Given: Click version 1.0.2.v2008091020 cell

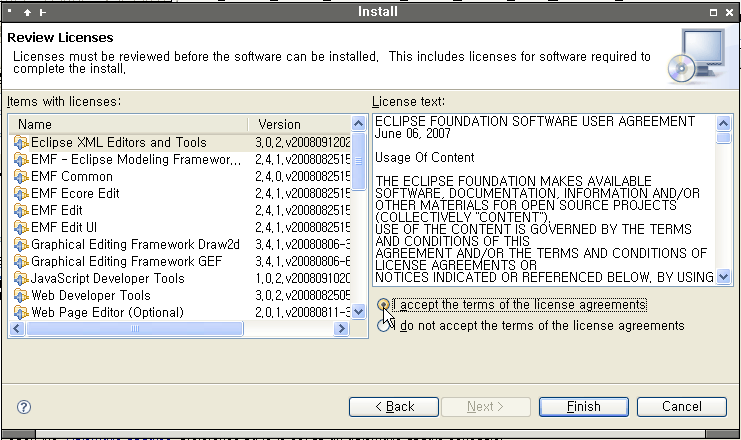Looking at the screenshot, I should click(x=302, y=278).
